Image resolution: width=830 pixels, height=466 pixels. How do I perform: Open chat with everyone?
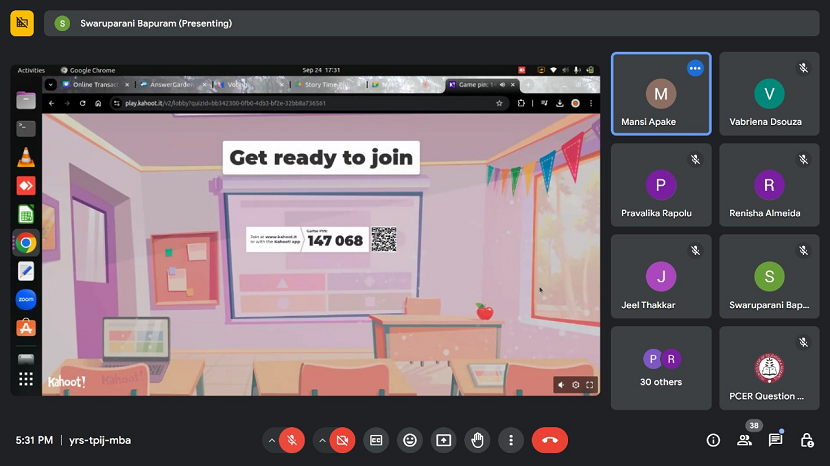tap(775, 440)
